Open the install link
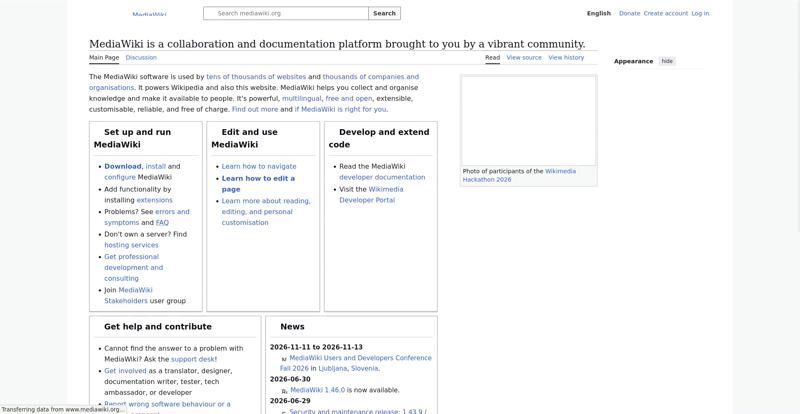 156,166
